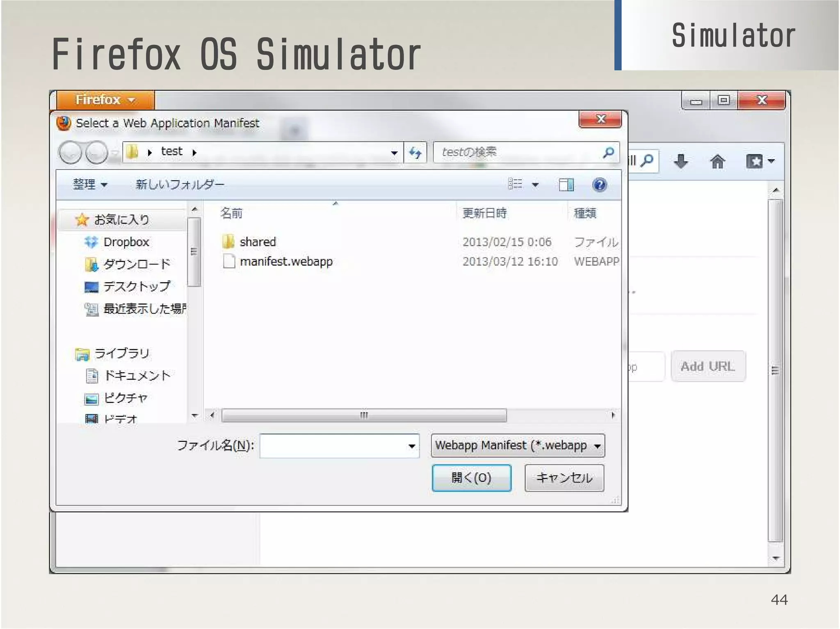Click the horizontal scrollbar in file list
840x629 pixels.
tap(364, 415)
